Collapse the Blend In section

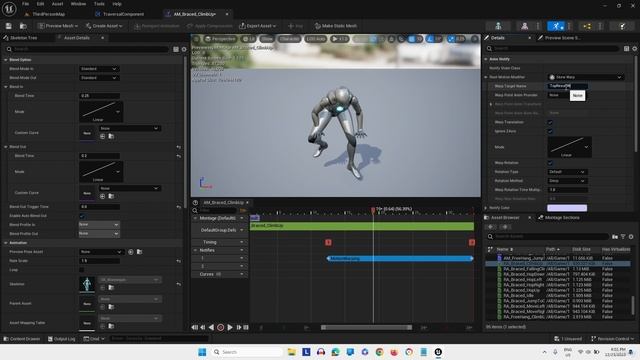click(x=6, y=87)
